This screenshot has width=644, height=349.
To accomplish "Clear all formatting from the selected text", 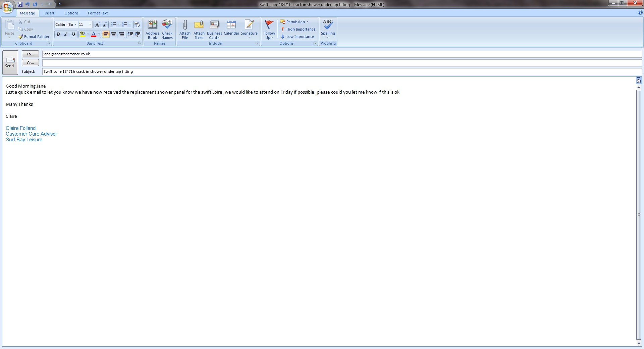I will click(x=137, y=24).
